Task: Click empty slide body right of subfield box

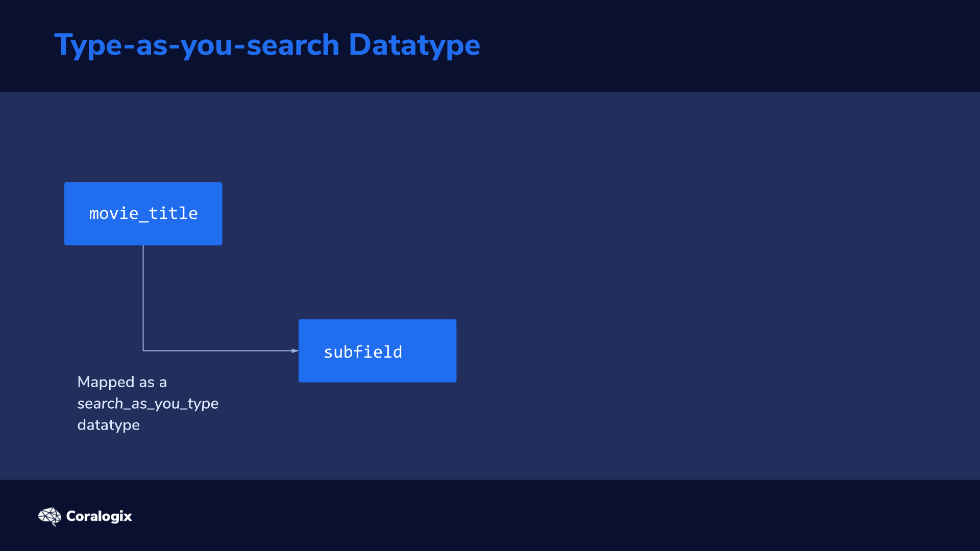Action: 715,351
